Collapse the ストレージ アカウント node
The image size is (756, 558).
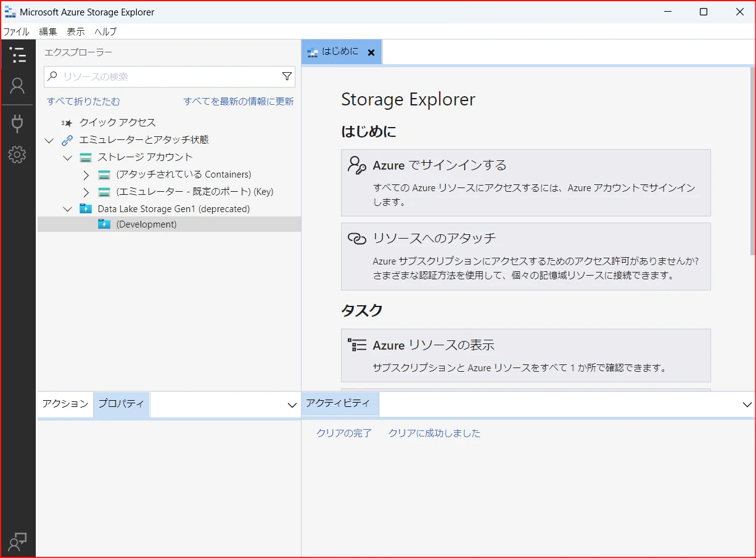pos(68,158)
